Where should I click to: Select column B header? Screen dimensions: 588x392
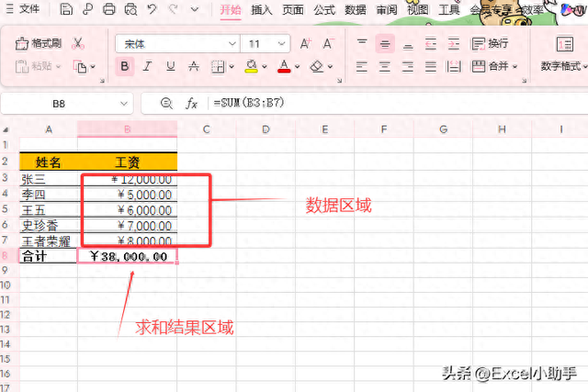point(127,129)
